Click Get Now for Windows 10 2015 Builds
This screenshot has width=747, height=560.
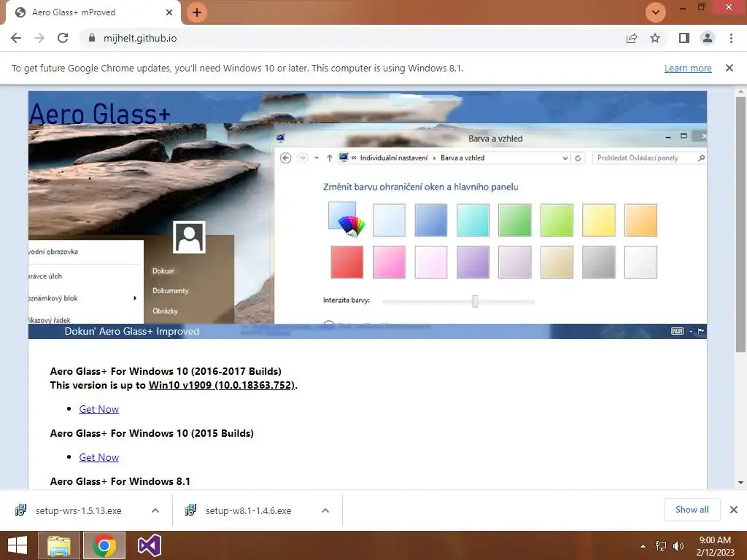pos(98,457)
